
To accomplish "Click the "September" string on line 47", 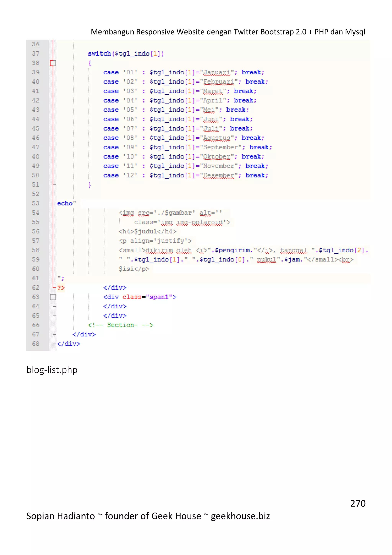I will (x=221, y=147).
